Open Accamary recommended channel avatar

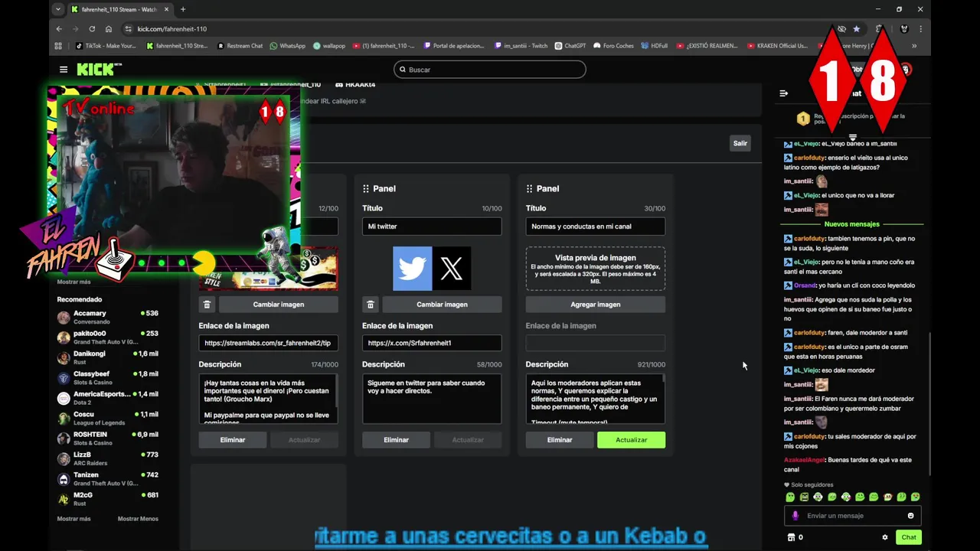(64, 318)
